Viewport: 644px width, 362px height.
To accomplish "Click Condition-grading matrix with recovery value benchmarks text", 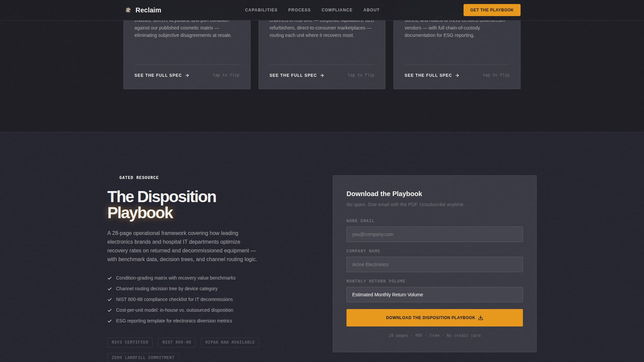I will [x=176, y=278].
